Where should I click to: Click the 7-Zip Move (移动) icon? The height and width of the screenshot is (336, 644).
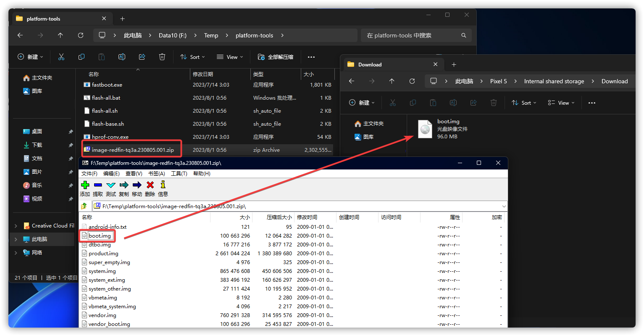pos(137,185)
